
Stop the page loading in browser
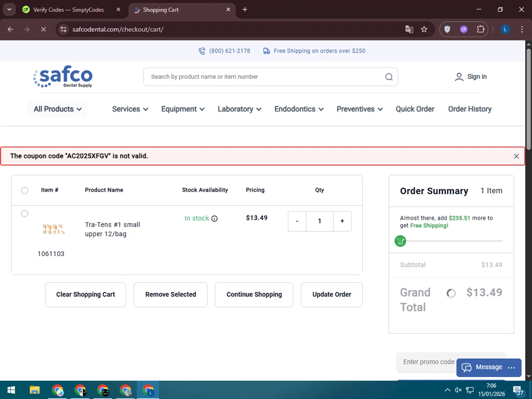point(43,29)
